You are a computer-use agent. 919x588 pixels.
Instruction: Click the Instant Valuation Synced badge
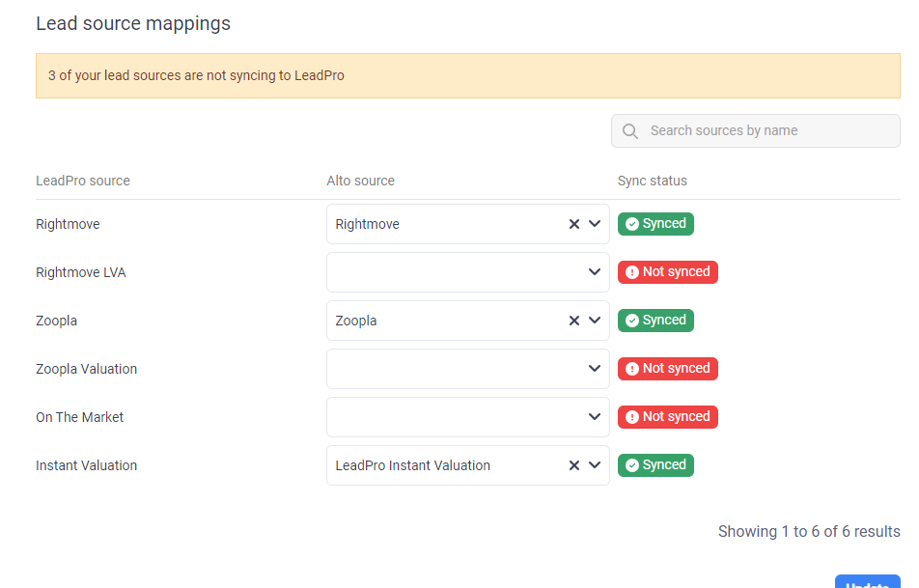coord(655,465)
